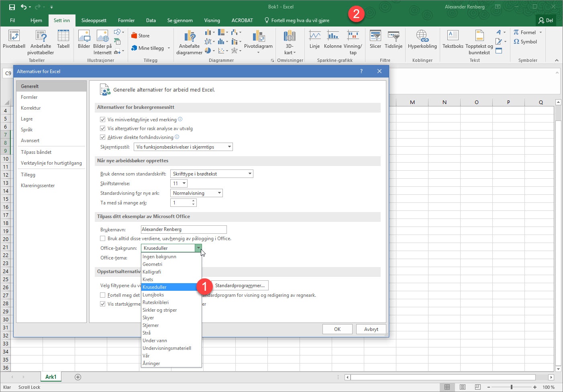Open Standardvisning for nye ark dropdown
Screen dimensions: 563x392
click(196, 193)
